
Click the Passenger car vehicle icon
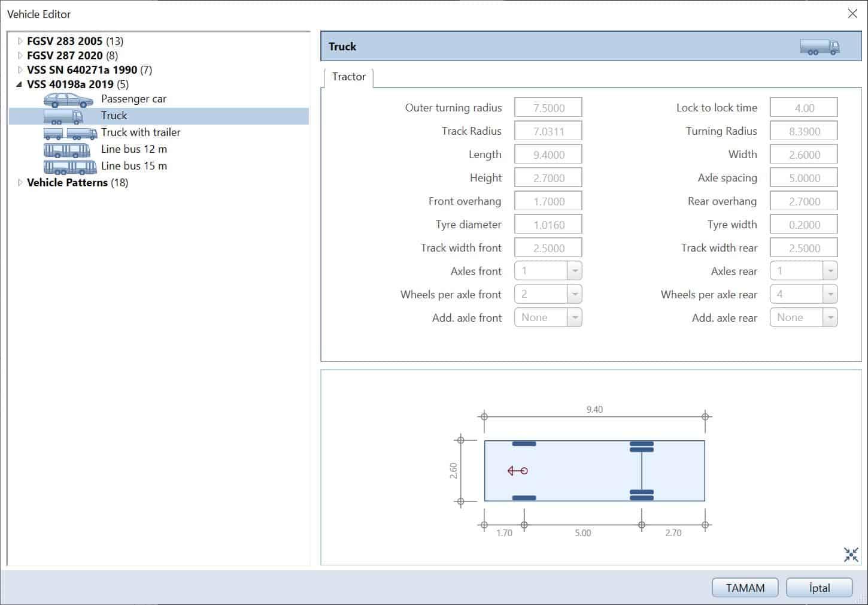pos(68,99)
